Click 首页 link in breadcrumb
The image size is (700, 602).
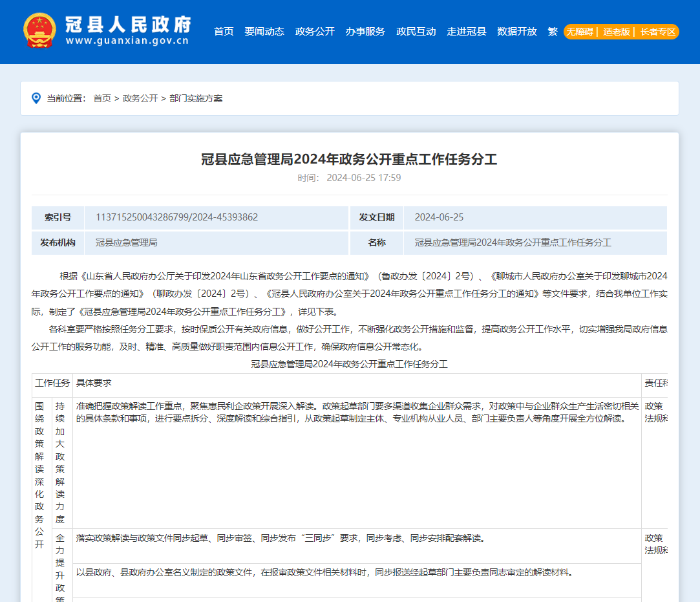pos(102,98)
